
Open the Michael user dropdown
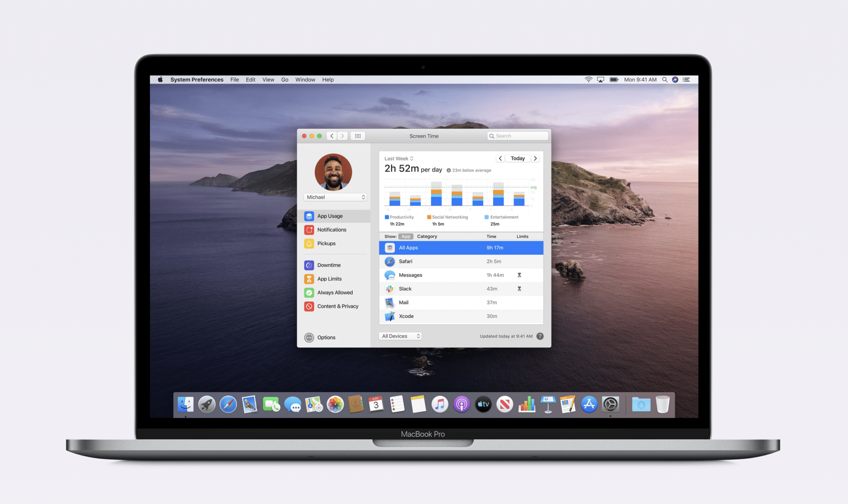(x=335, y=197)
